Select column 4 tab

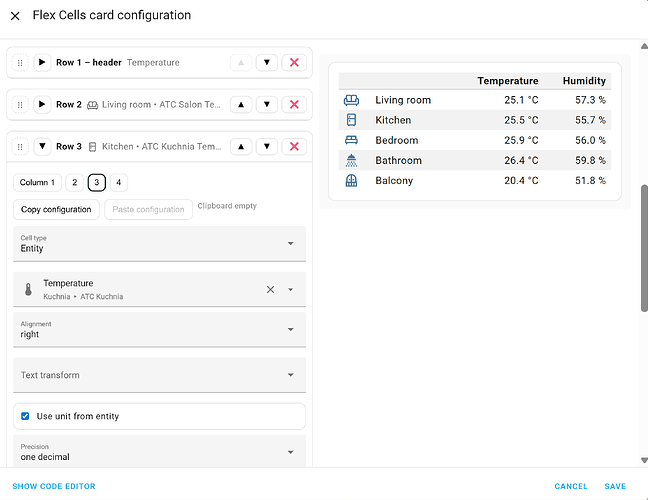pos(118,182)
